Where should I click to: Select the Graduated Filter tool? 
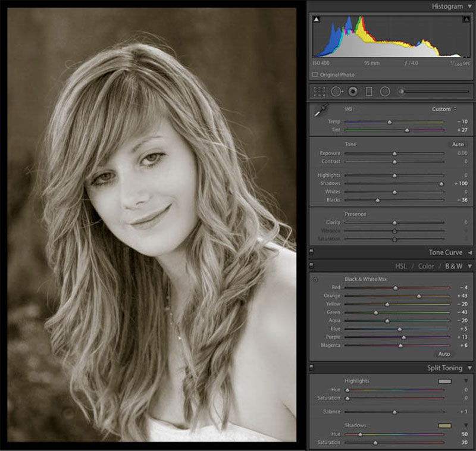[369, 92]
